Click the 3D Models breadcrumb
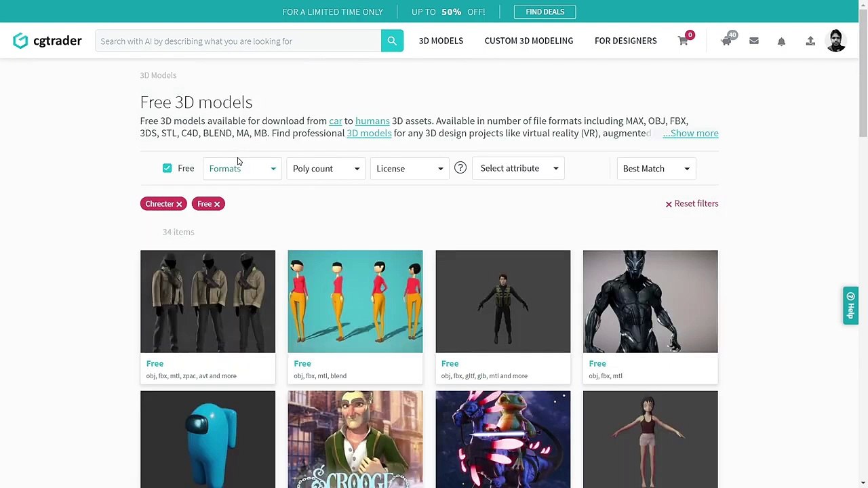The height and width of the screenshot is (488, 868). tap(158, 75)
